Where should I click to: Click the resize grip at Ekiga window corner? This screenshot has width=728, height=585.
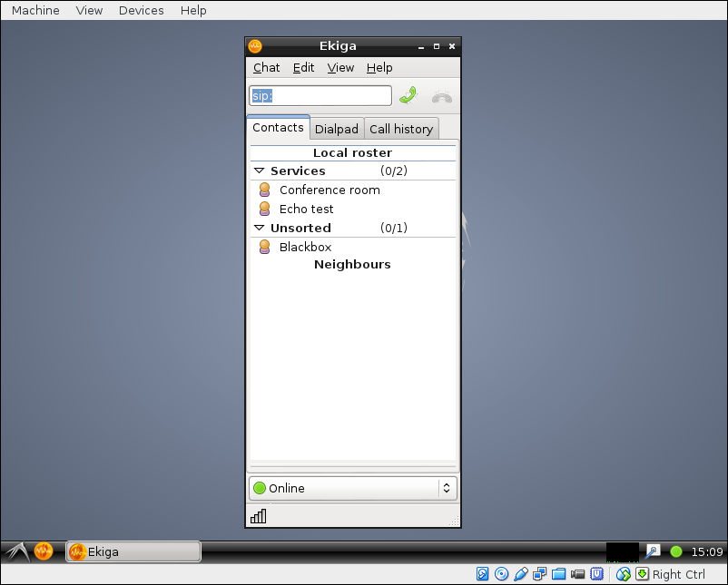tap(455, 522)
